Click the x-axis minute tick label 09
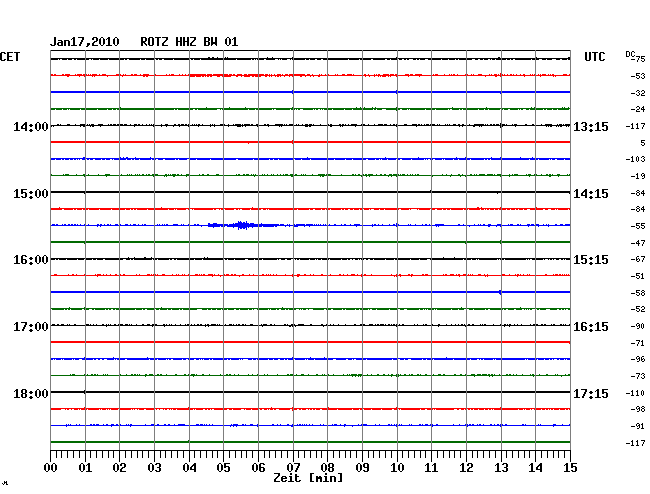The width and height of the screenshot is (650, 494). [x=362, y=468]
